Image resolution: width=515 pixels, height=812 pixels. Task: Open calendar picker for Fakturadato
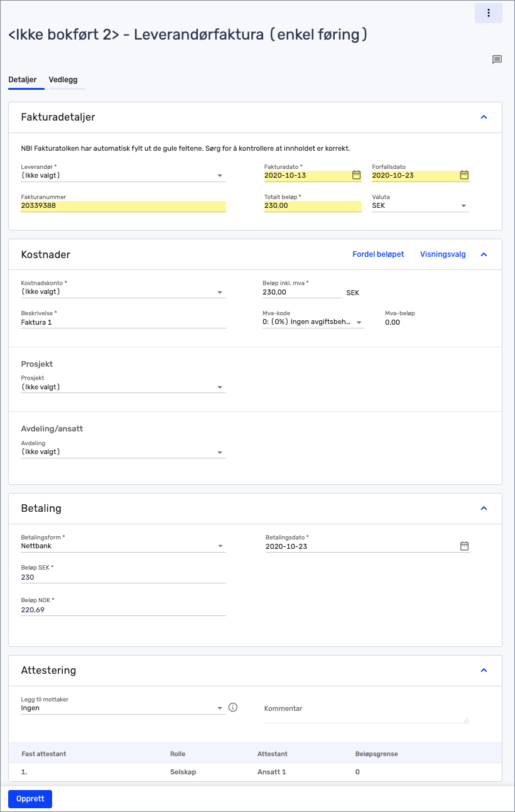point(356,175)
